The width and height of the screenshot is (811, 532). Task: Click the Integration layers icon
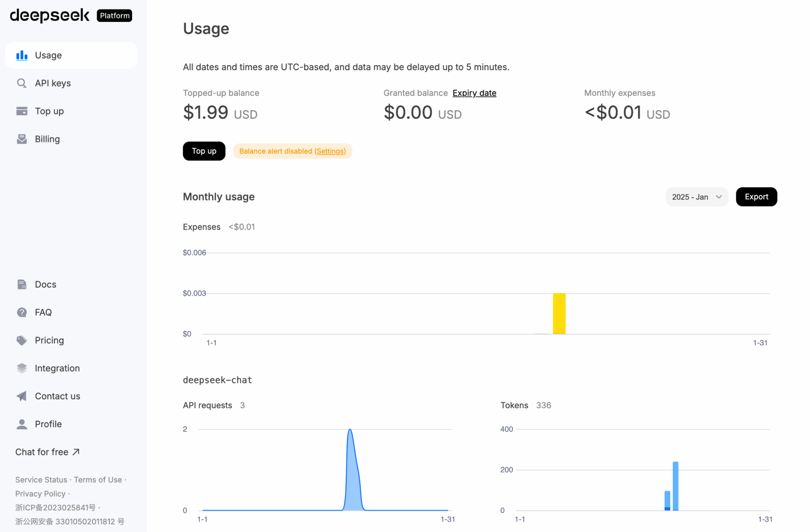[x=22, y=368]
